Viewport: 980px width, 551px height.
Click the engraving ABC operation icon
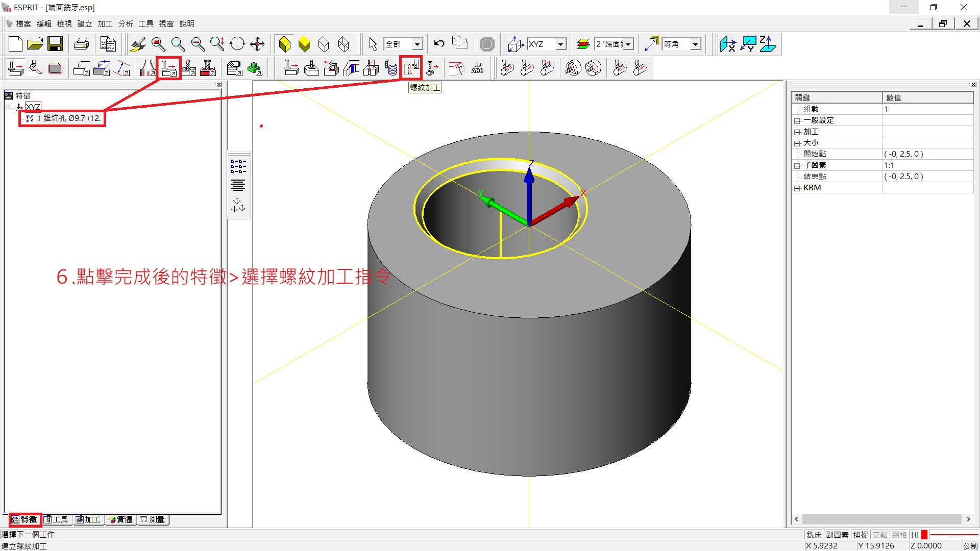pyautogui.click(x=477, y=68)
